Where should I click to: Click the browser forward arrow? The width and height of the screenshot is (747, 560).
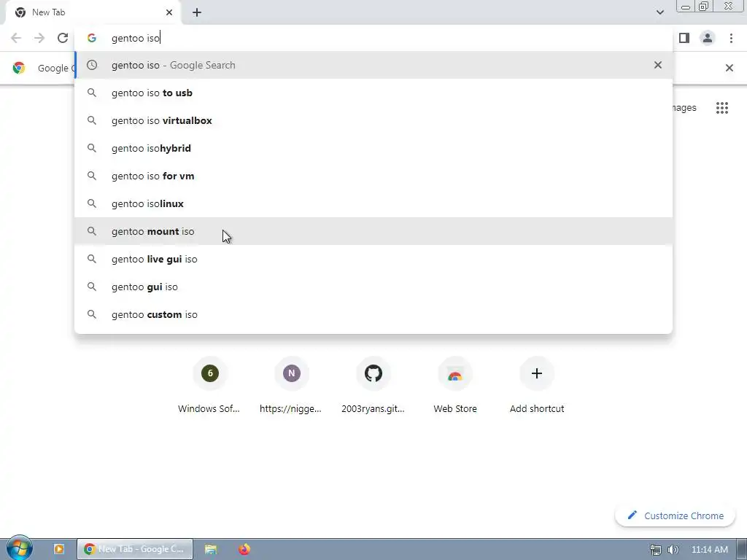(x=39, y=38)
